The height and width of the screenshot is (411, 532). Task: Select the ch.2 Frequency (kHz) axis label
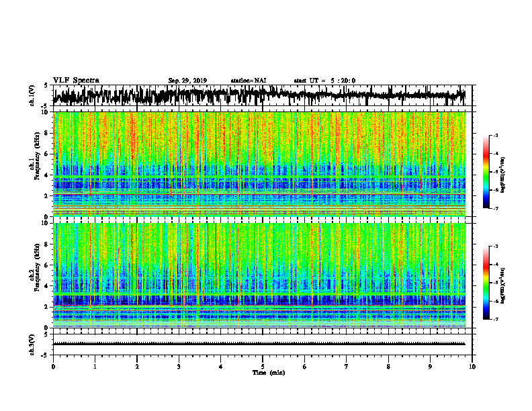pos(35,267)
